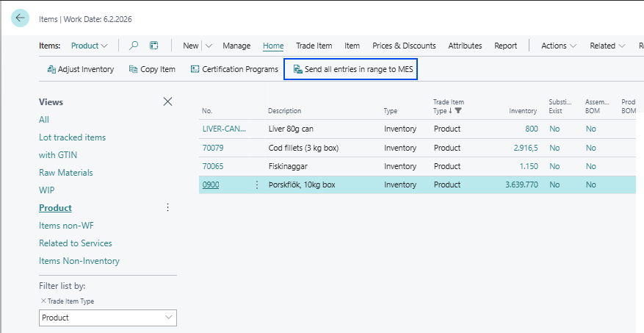The height and width of the screenshot is (333, 644).
Task: Select the Raw Materials view
Action: pyautogui.click(x=66, y=173)
